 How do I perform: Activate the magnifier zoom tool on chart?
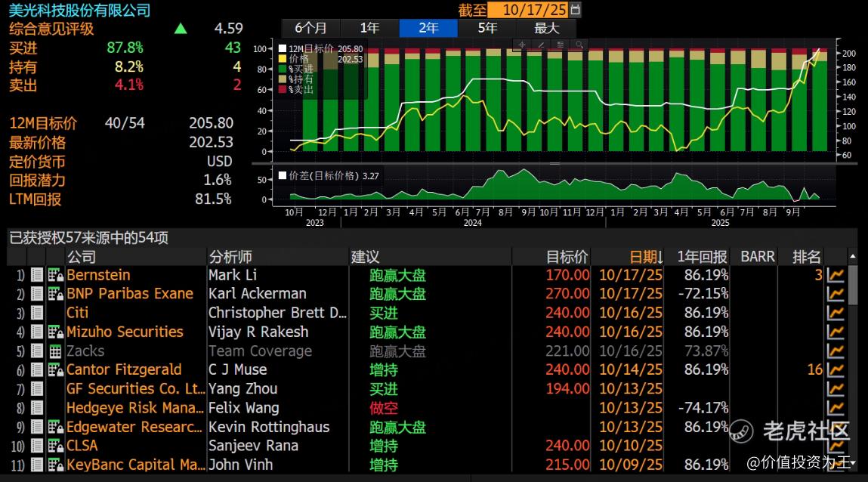pyautogui.click(x=579, y=45)
